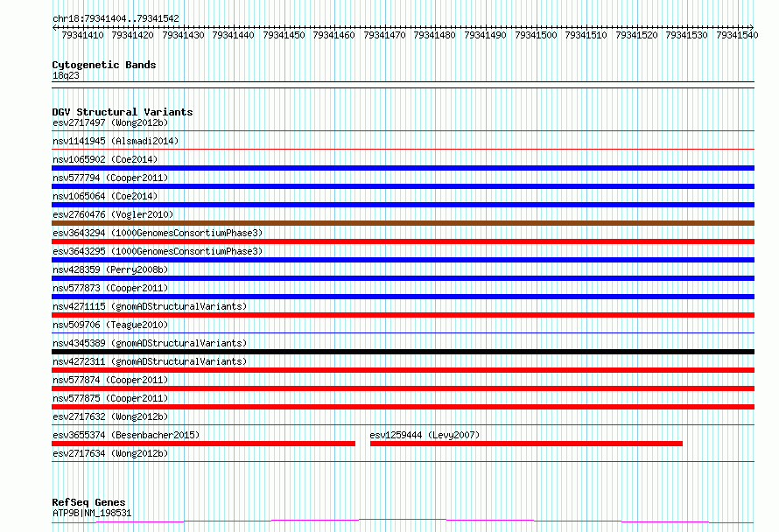Click the black nsv4345389 variant bar
The image size is (779, 532).
[x=403, y=352]
